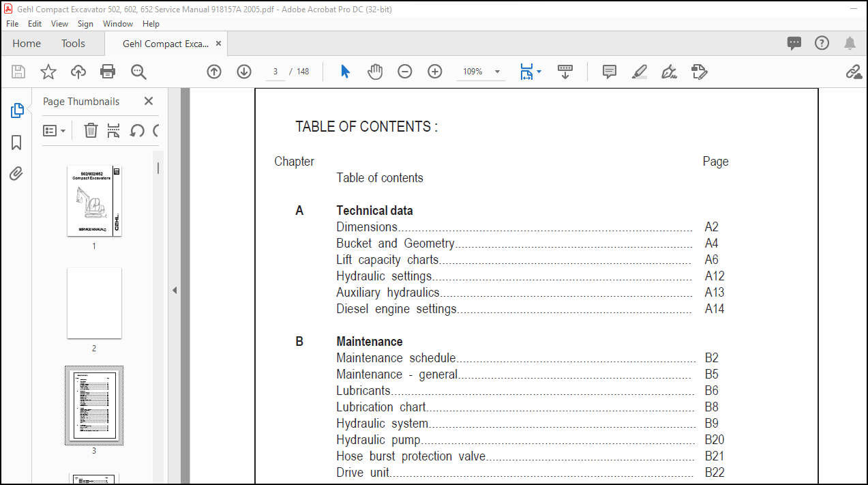Click the Technical data chapter heading
868x485 pixels.
(x=374, y=211)
